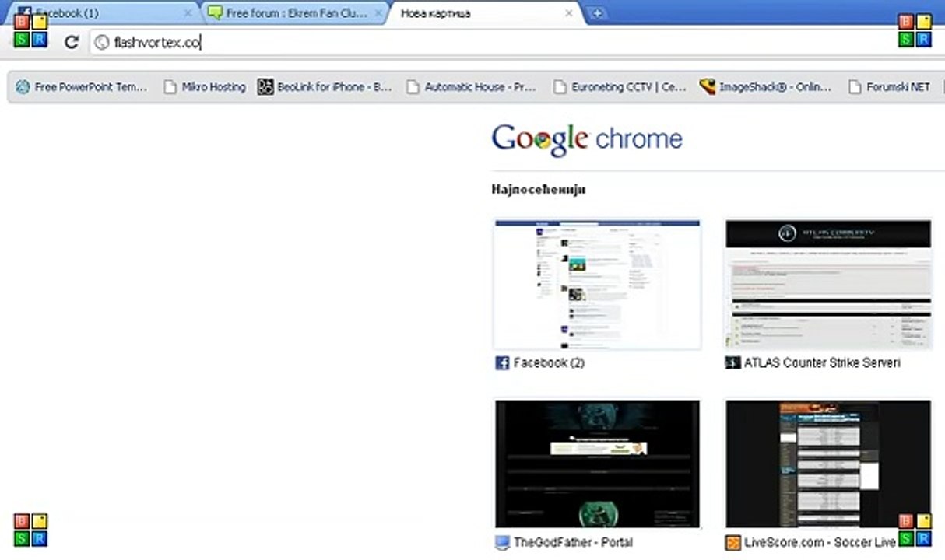Click the ATLAS favicon beside its title
Viewport: 945px width, 560px height.
pos(732,363)
